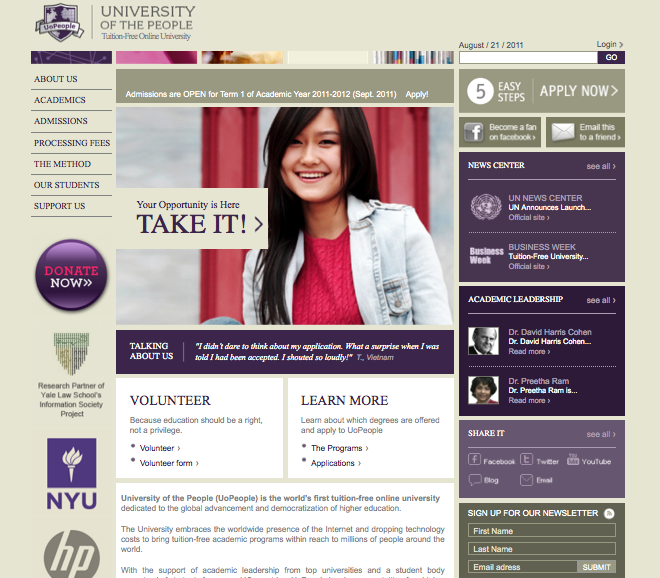Open the UN News Center logo
The width and height of the screenshot is (660, 578).
coord(486,207)
